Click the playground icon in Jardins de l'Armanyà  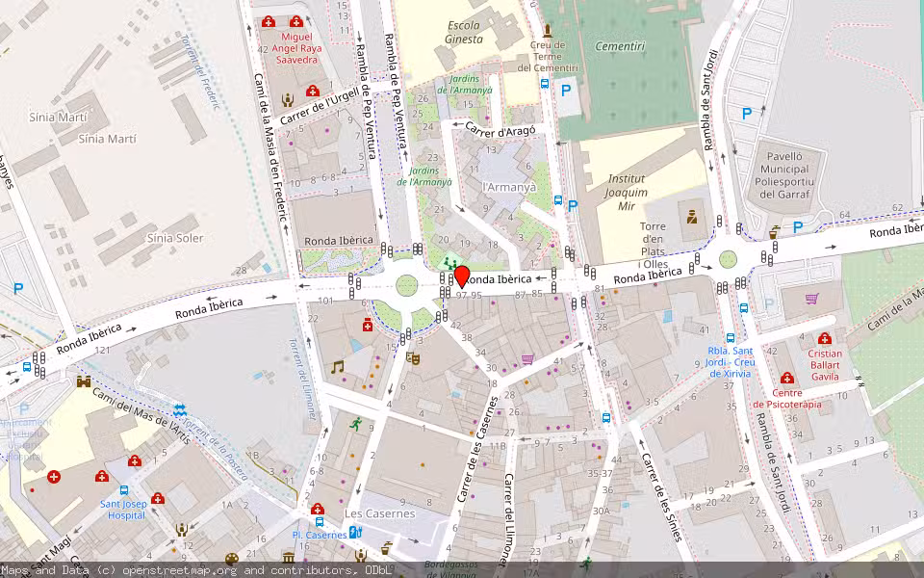(x=450, y=264)
